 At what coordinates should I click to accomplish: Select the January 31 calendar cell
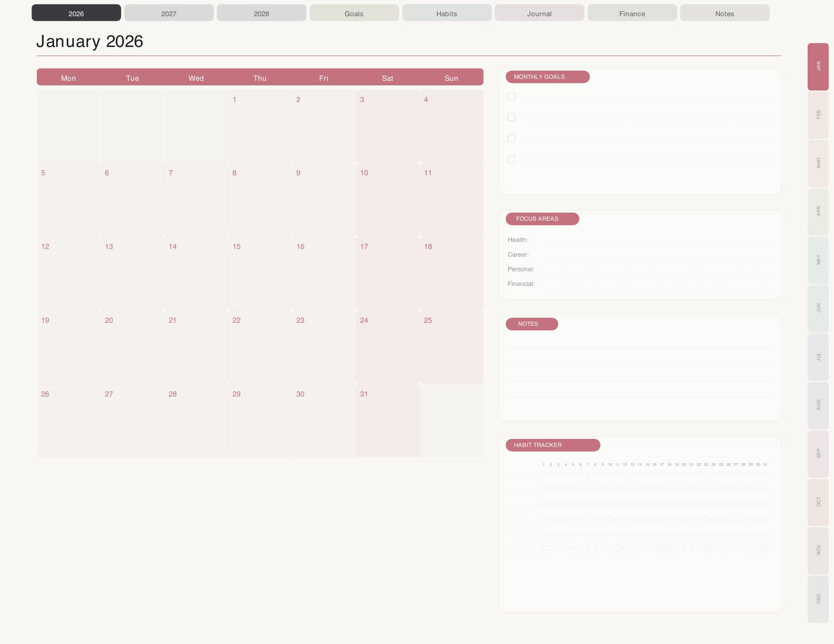(x=387, y=421)
